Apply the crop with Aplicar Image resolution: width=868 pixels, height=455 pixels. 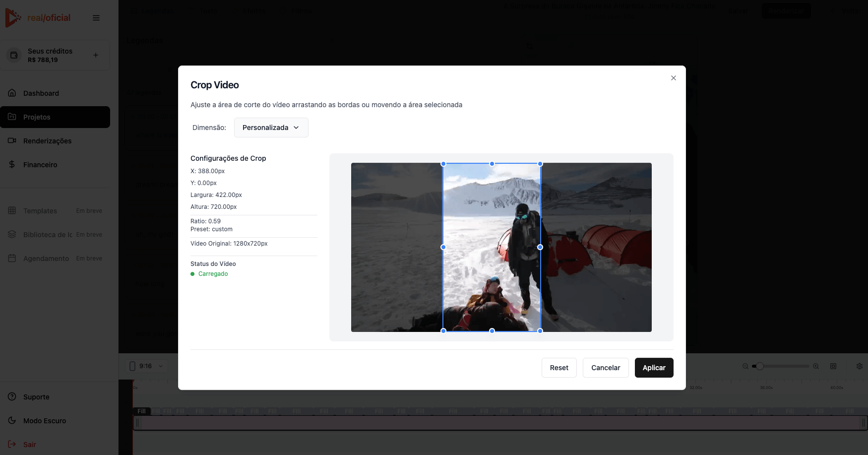[x=654, y=368]
